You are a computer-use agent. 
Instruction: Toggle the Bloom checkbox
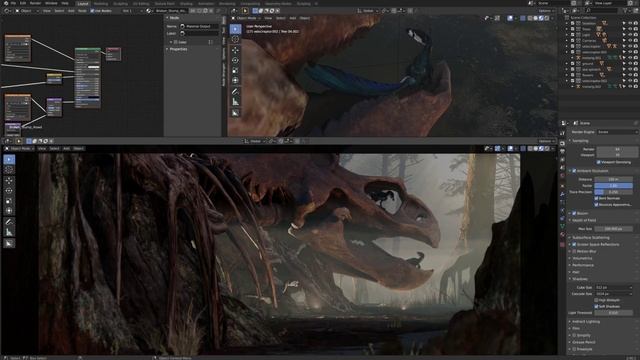point(574,213)
